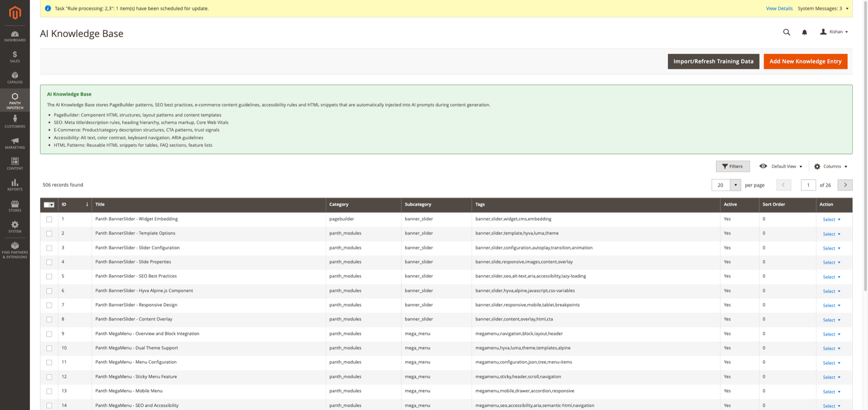Click 'pagebuilder' category cell

(341, 219)
